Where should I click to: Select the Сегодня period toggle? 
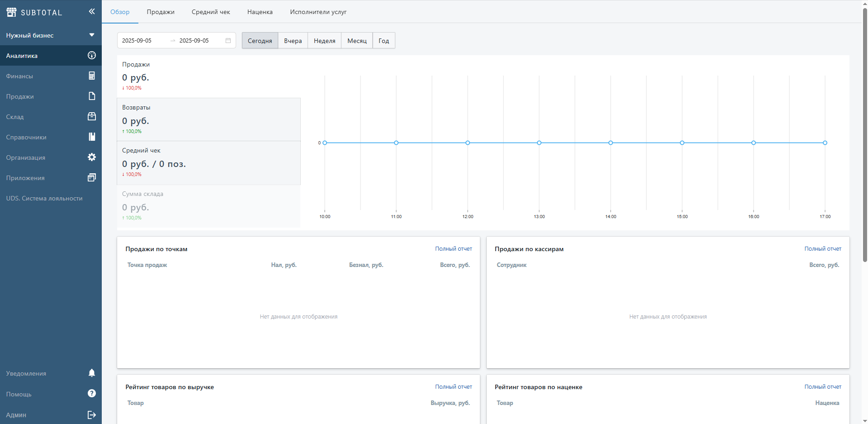(x=260, y=40)
